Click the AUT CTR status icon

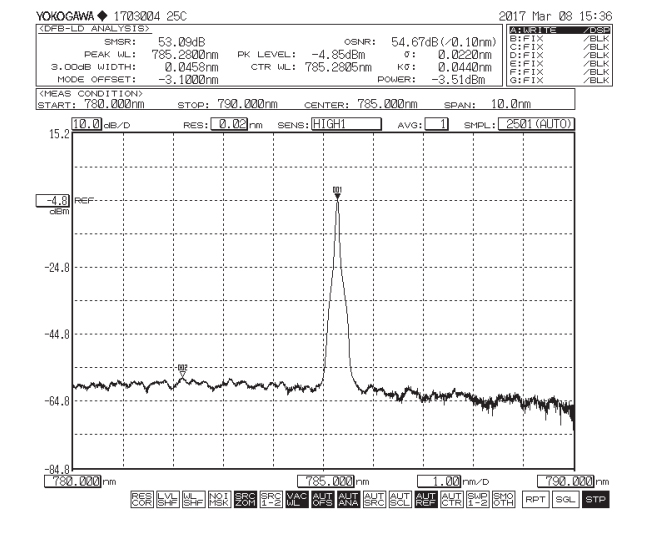452,499
